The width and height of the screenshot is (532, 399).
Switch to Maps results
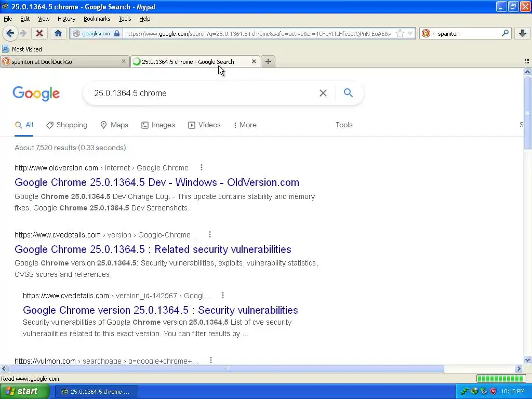[114, 125]
